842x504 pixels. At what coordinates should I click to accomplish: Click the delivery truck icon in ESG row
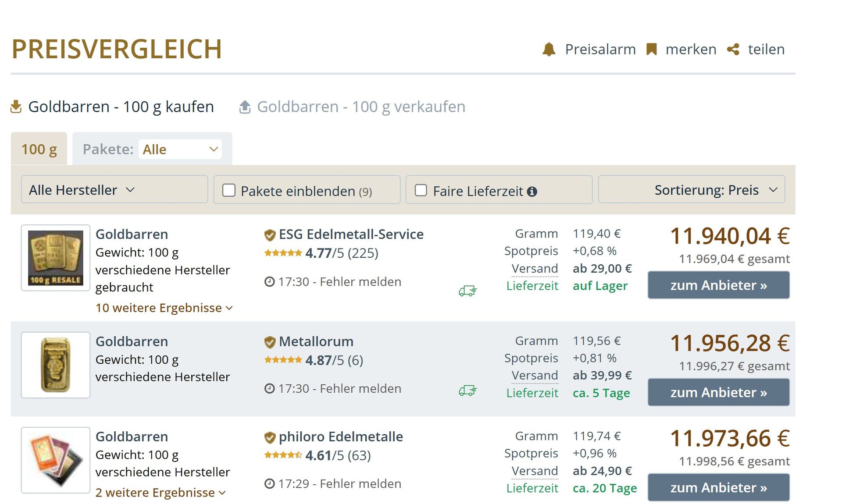click(467, 291)
